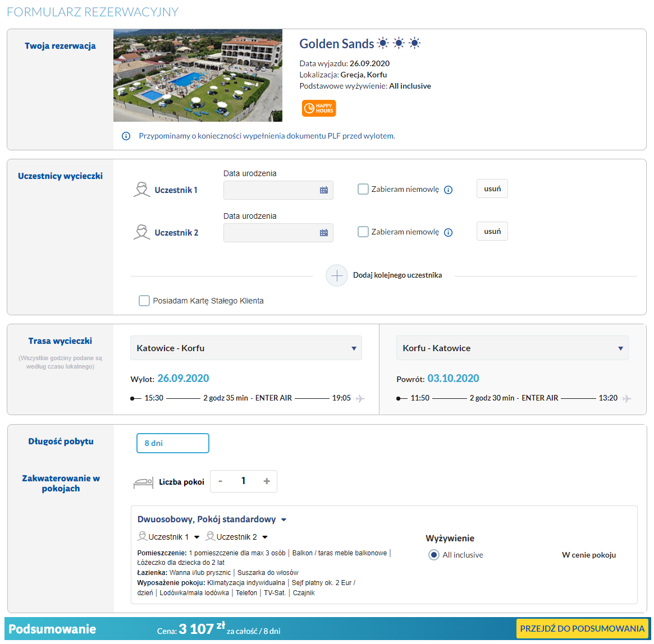Click the Golden Sands hotel photo

(x=198, y=76)
